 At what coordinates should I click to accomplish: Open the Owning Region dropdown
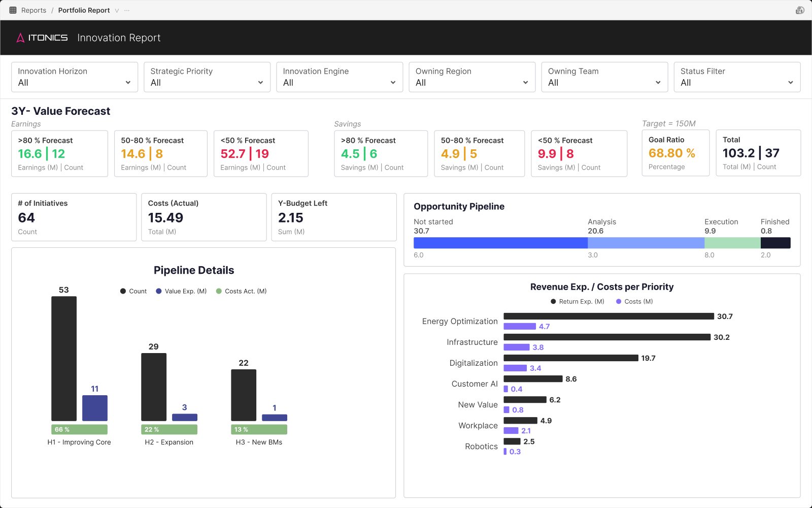(x=472, y=77)
